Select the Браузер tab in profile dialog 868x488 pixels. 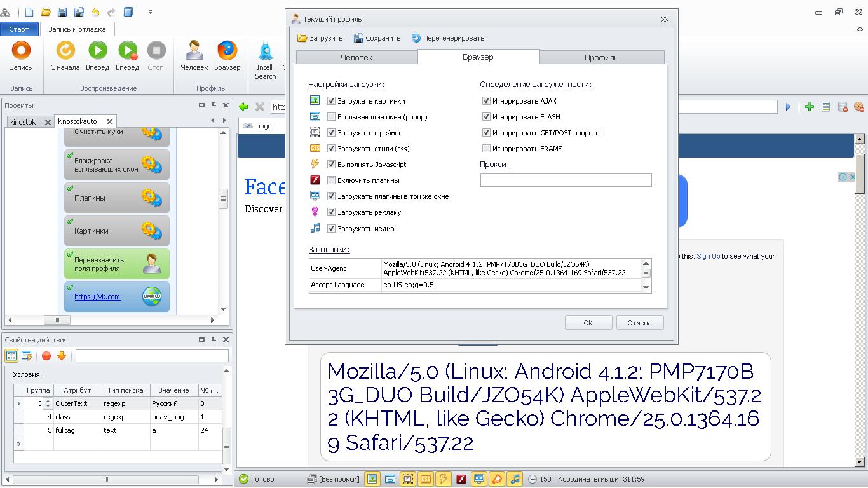click(478, 57)
